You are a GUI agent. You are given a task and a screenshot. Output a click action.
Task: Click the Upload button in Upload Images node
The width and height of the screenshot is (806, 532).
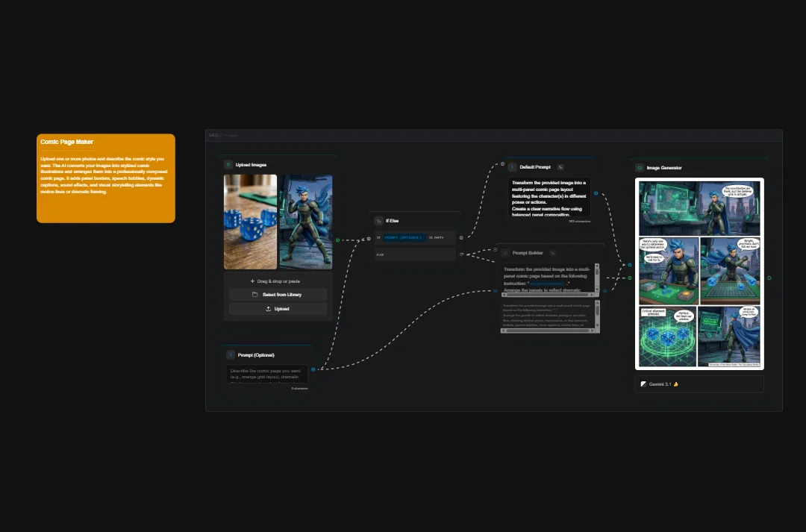[x=277, y=308]
